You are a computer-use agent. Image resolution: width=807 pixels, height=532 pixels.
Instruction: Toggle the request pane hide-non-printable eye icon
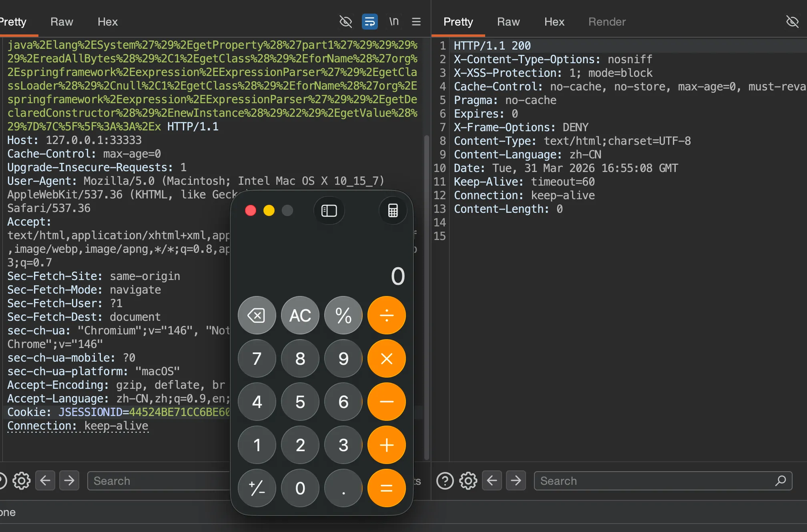(345, 22)
